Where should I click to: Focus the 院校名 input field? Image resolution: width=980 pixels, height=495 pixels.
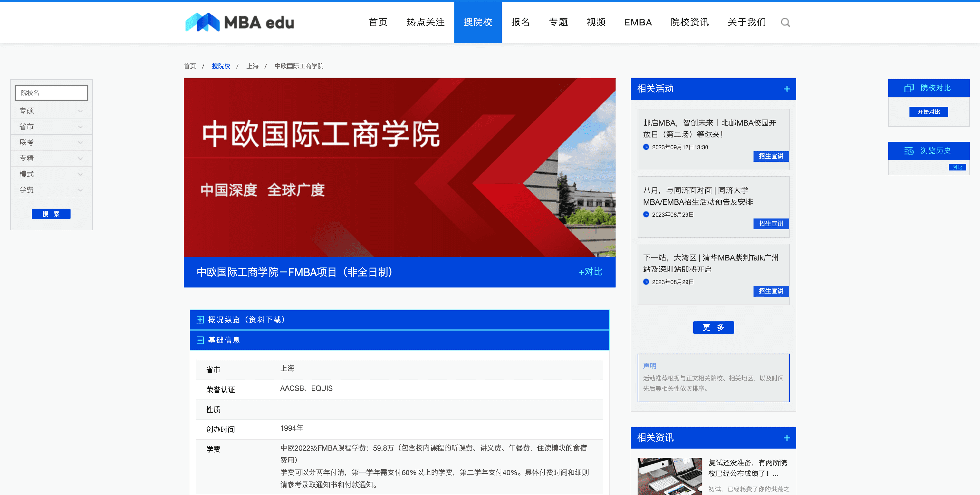pyautogui.click(x=51, y=93)
